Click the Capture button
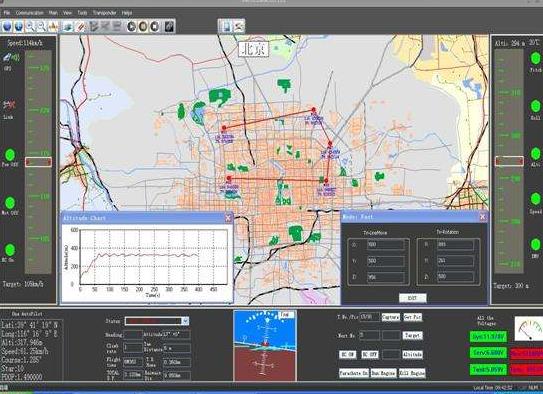 click(x=391, y=317)
